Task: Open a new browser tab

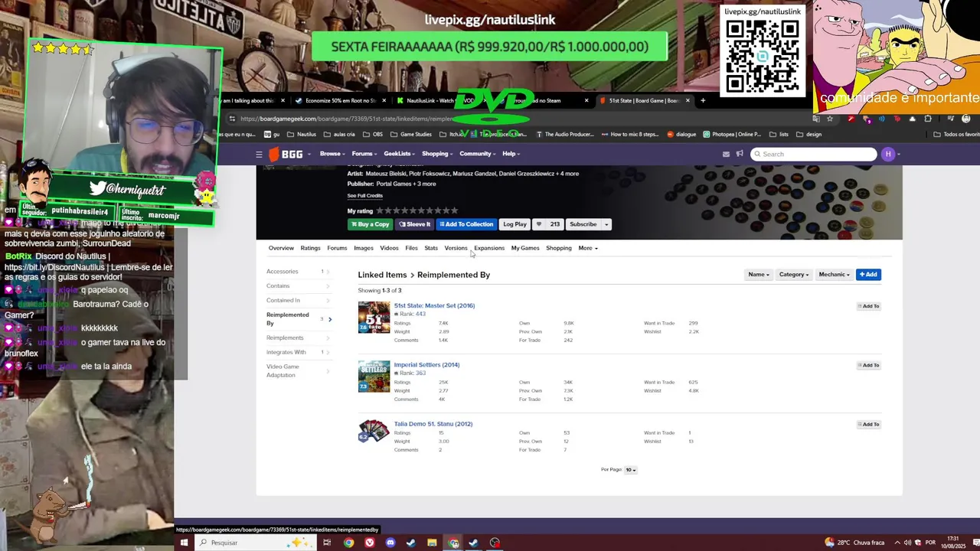Action: 703,100
